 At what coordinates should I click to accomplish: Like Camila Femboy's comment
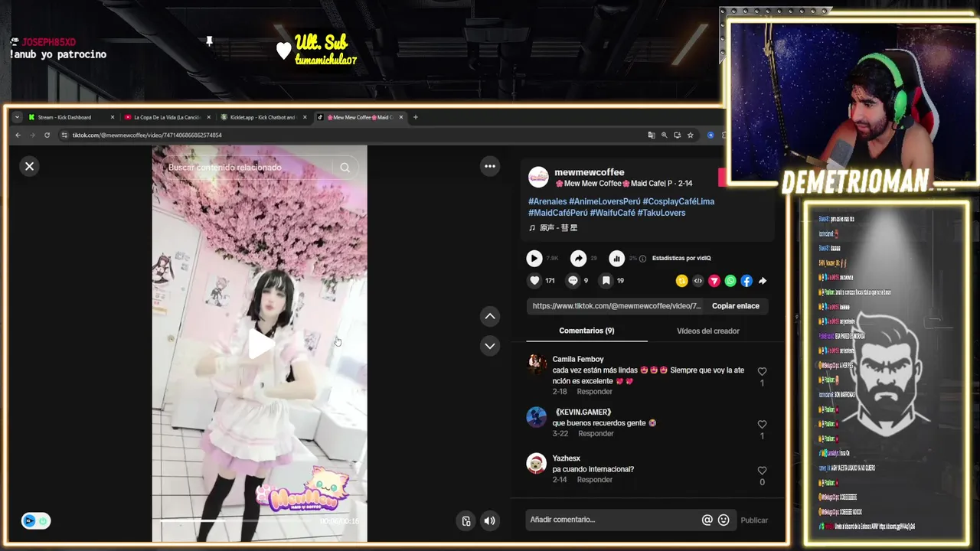762,371
